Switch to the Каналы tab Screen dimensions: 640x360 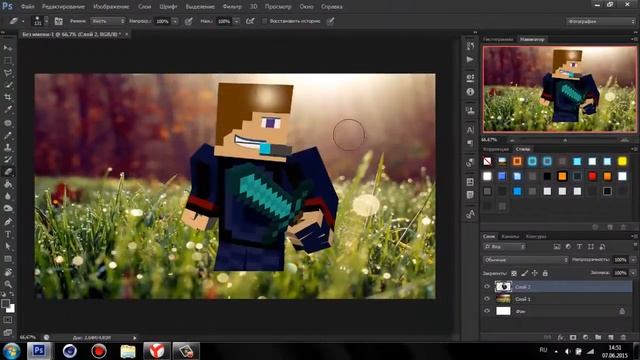(x=510, y=236)
